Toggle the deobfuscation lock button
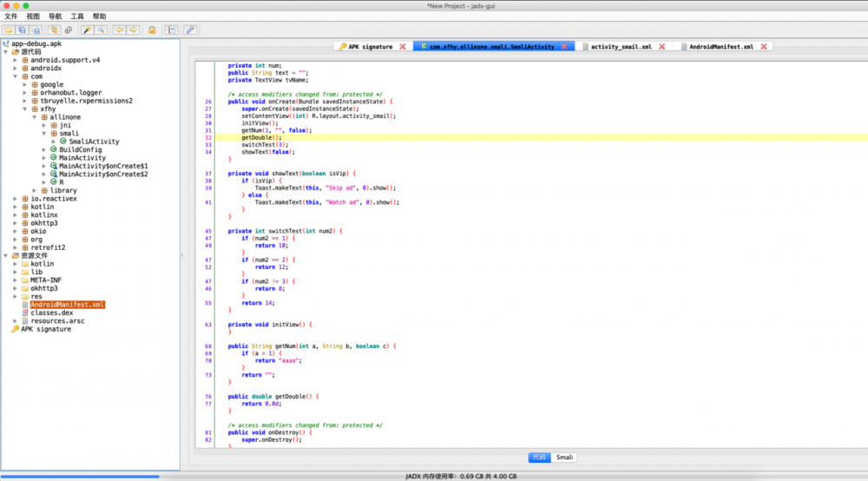The image size is (868, 481). click(152, 30)
